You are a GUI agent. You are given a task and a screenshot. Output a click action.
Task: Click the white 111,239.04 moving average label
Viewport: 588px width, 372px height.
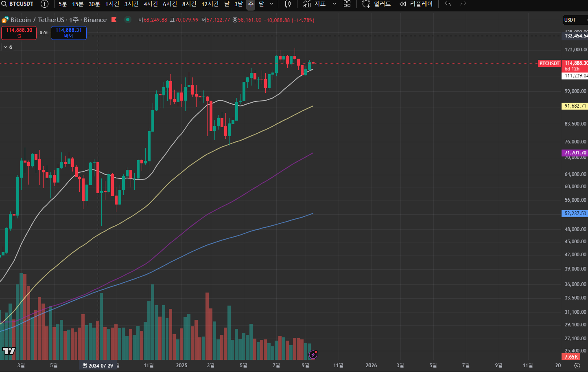tap(575, 76)
